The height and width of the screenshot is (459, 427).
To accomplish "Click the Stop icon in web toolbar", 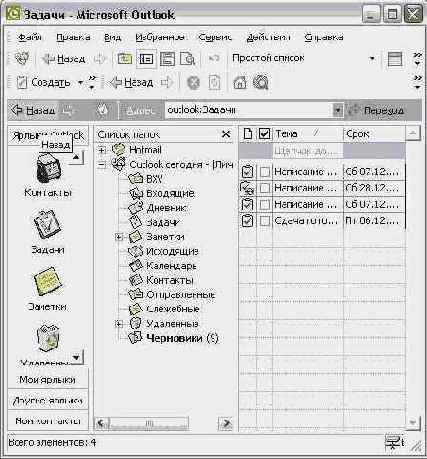I will click(193, 83).
